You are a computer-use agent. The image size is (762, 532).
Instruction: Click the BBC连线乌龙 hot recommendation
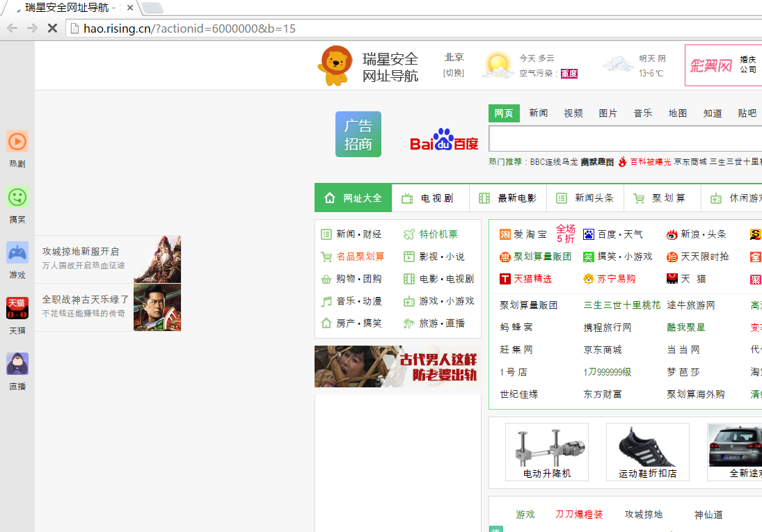554,162
